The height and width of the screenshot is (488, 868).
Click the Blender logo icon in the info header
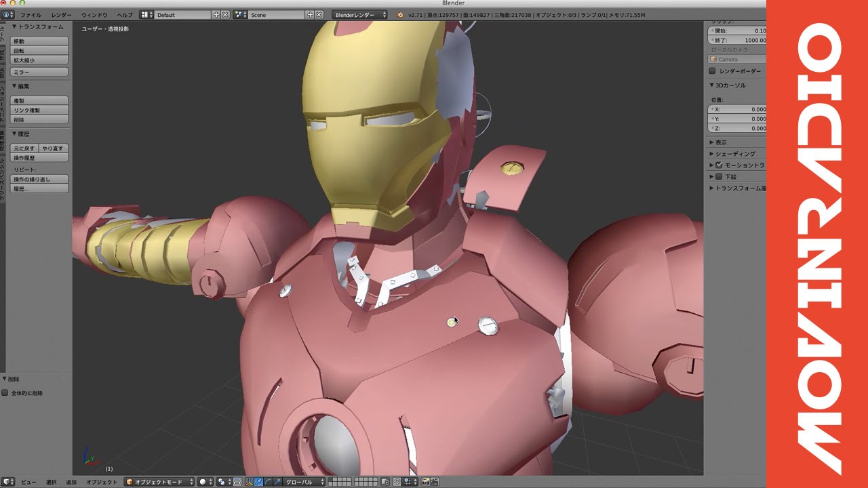coord(400,14)
